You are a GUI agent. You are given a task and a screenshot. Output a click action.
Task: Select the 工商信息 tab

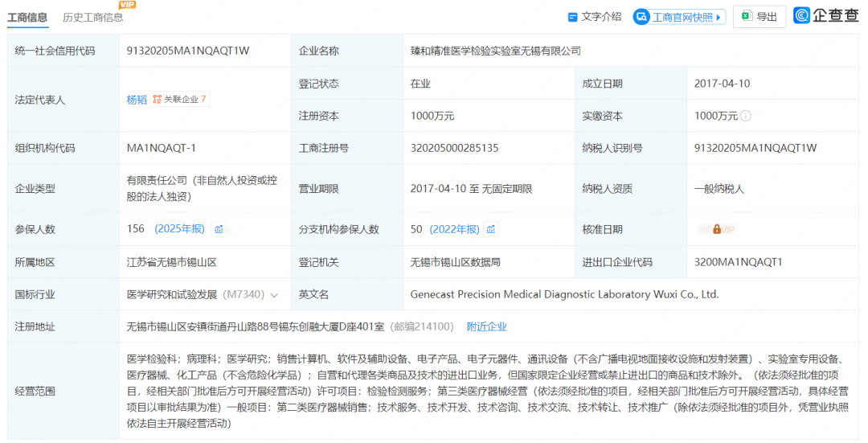27,17
